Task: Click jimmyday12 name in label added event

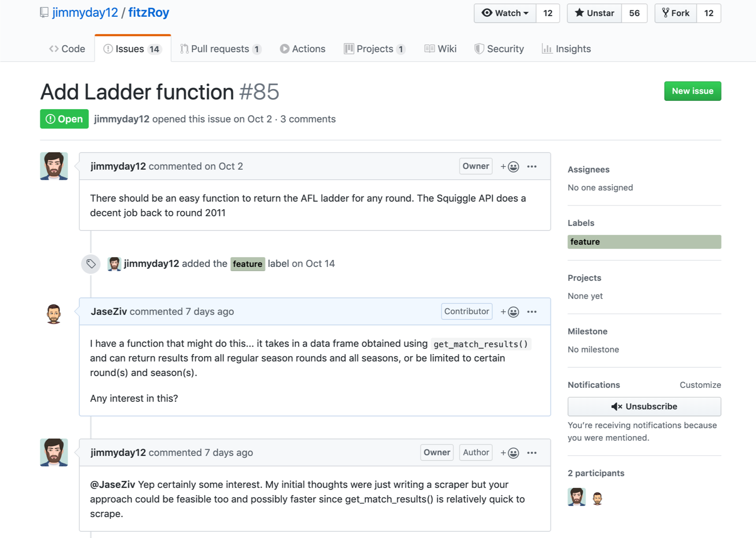Action: pos(152,264)
